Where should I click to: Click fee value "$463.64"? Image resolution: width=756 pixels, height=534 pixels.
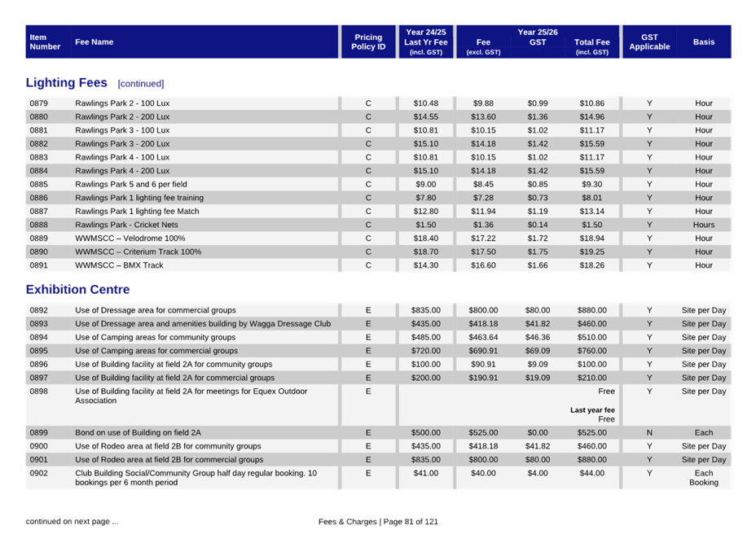(483, 337)
